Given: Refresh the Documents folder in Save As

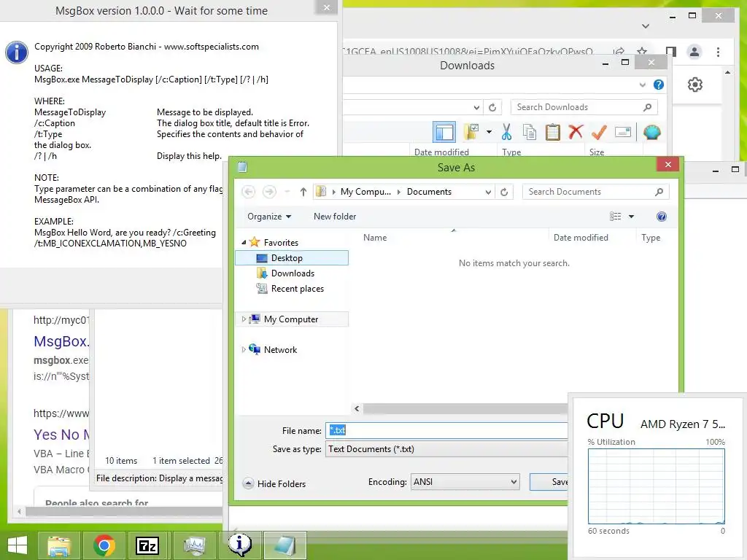Looking at the screenshot, I should (504, 192).
